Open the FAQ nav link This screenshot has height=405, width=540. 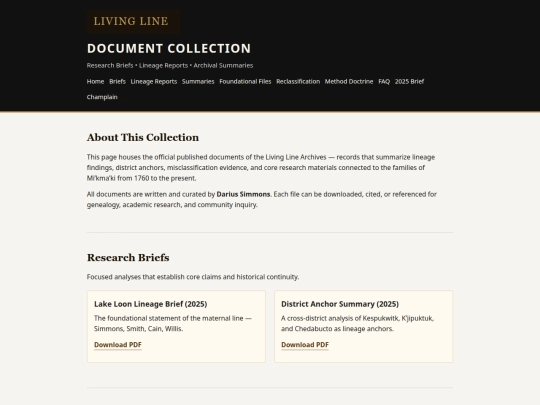coord(384,82)
